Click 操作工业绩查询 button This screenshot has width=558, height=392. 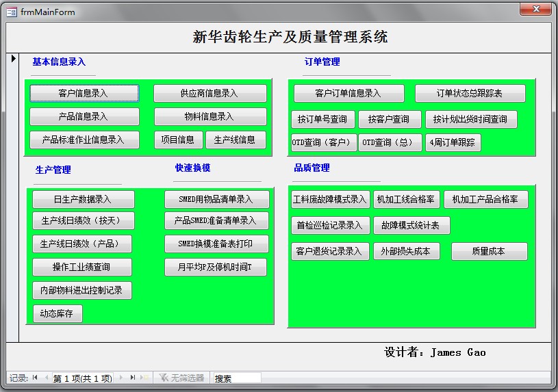82,267
